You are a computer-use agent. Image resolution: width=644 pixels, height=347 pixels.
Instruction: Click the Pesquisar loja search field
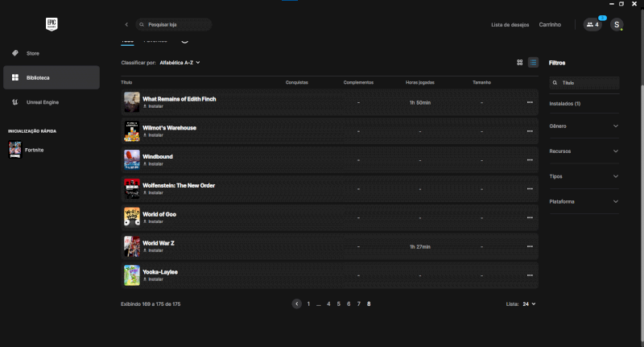(174, 25)
